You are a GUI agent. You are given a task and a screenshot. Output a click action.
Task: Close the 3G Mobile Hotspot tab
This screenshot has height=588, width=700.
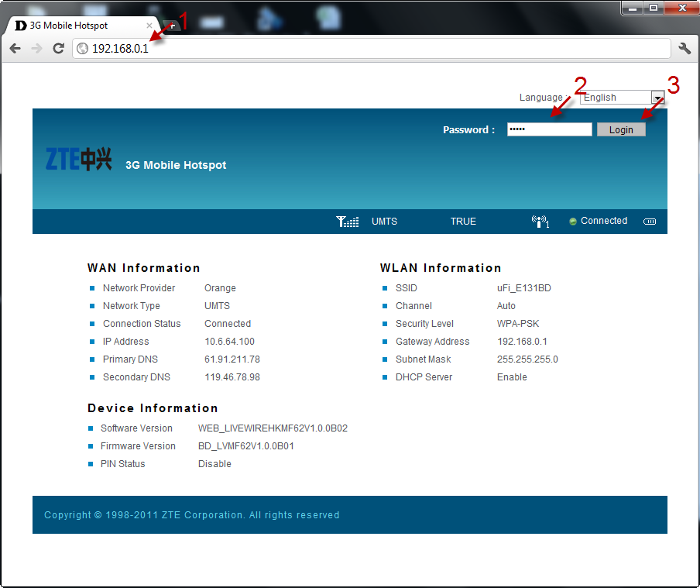(x=149, y=26)
